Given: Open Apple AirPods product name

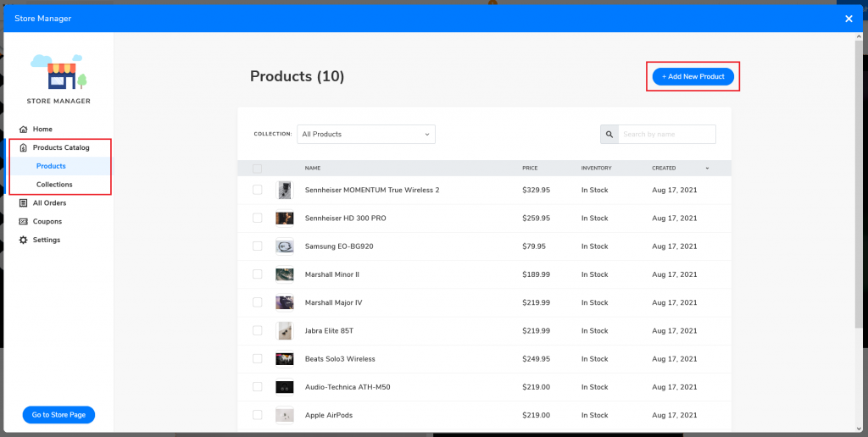Looking at the screenshot, I should [329, 415].
